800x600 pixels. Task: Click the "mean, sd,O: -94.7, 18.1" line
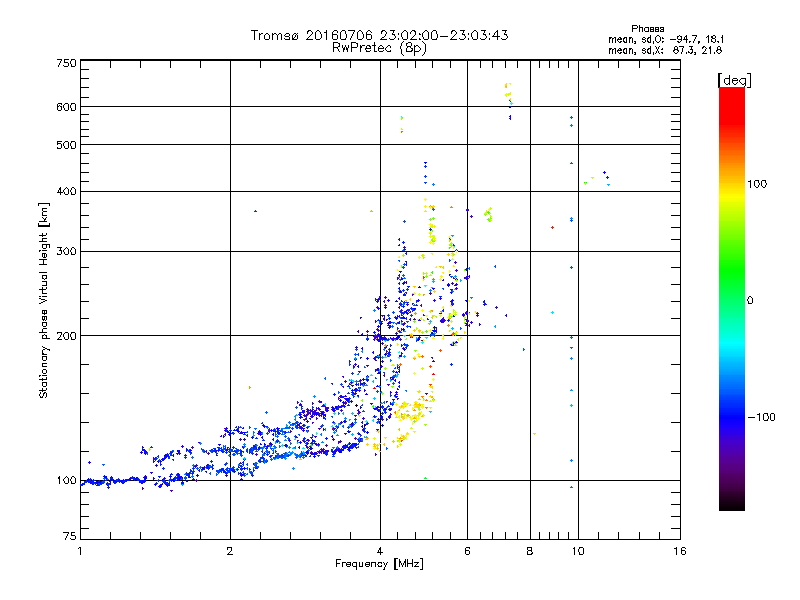[666, 39]
